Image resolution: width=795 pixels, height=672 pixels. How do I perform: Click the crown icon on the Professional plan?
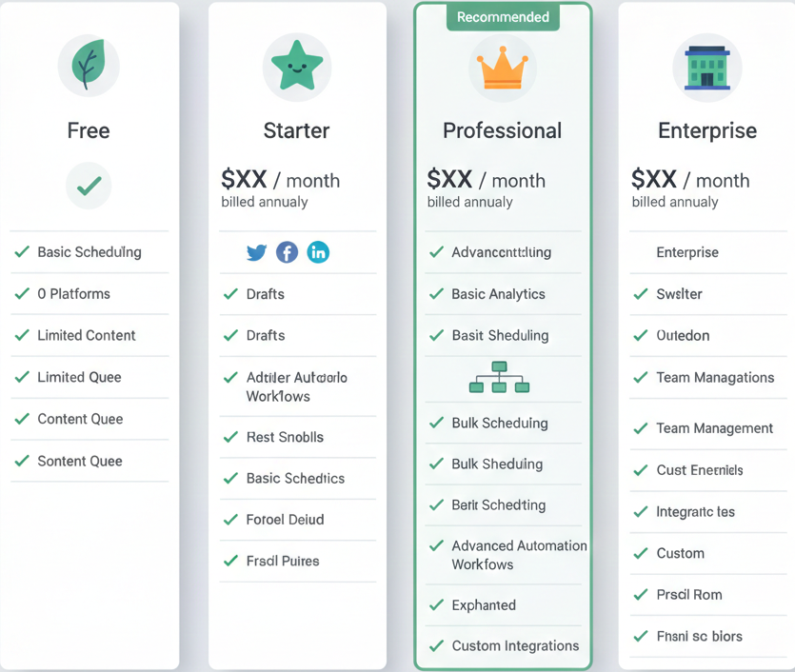[x=503, y=69]
